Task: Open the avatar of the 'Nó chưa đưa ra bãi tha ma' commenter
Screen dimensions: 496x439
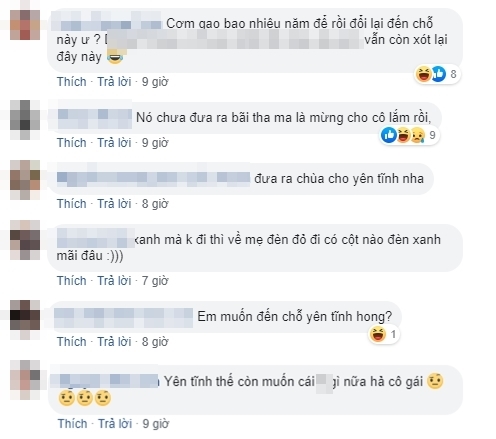Action: click(25, 120)
